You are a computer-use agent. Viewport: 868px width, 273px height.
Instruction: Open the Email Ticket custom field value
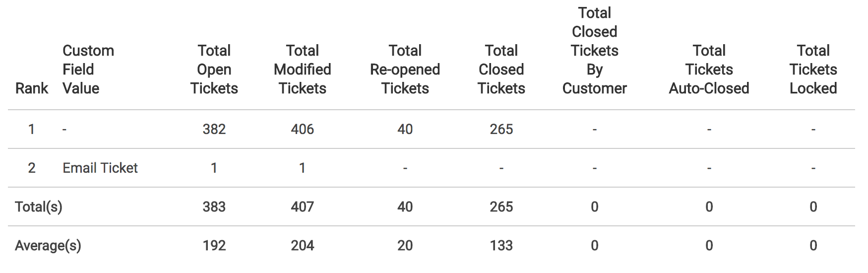coord(100,168)
